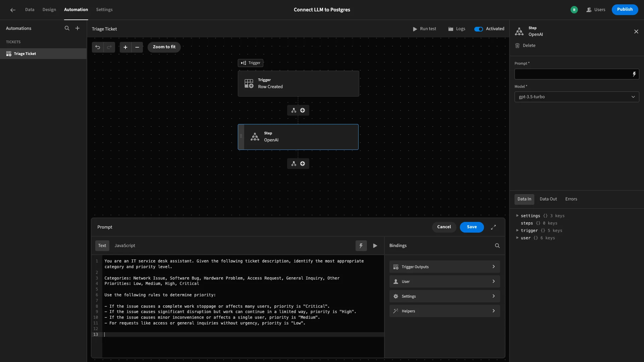The height and width of the screenshot is (362, 644).
Task: Switch to the Data Out tab
Action: (548, 199)
